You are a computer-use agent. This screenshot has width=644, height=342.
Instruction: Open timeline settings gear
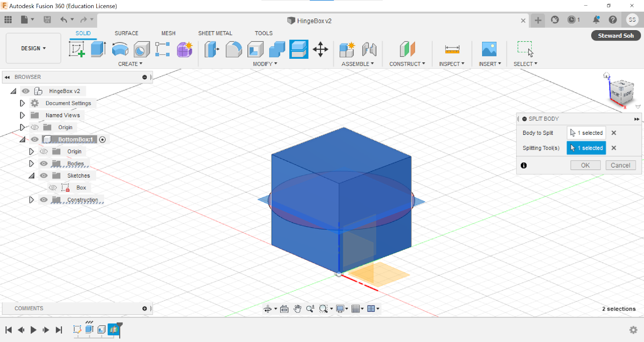(x=634, y=330)
